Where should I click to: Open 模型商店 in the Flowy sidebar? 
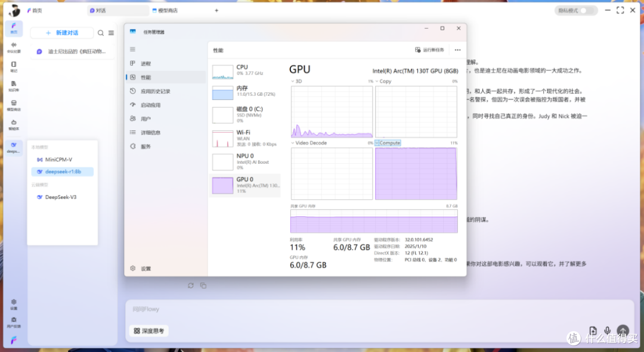point(14,105)
